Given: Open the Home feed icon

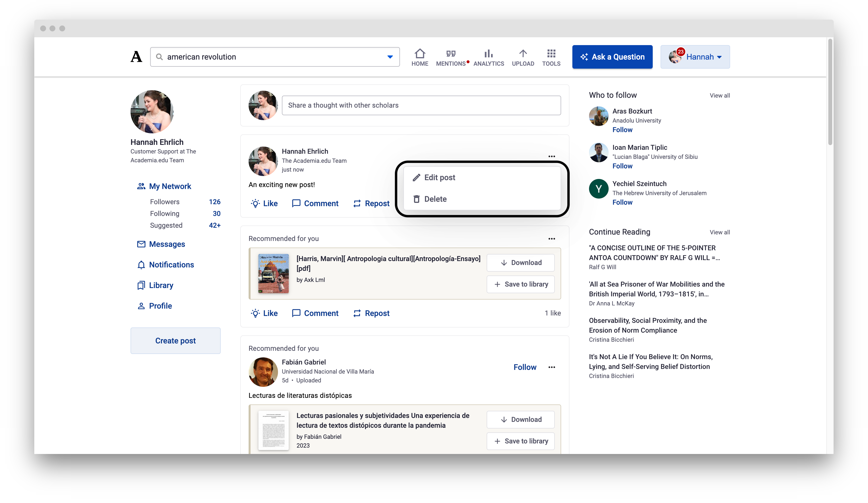Looking at the screenshot, I should pyautogui.click(x=420, y=57).
